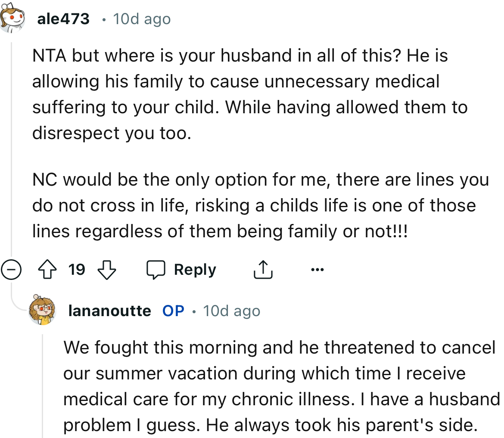Image resolution: width=504 pixels, height=438 pixels.
Task: Open lananoutte's profile via username
Action: 110,310
